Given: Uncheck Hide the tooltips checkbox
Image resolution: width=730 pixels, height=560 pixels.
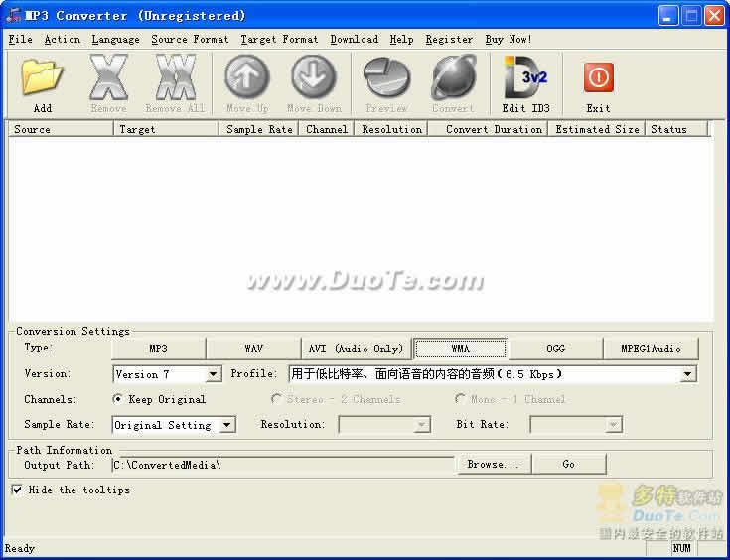Looking at the screenshot, I should 17,490.
